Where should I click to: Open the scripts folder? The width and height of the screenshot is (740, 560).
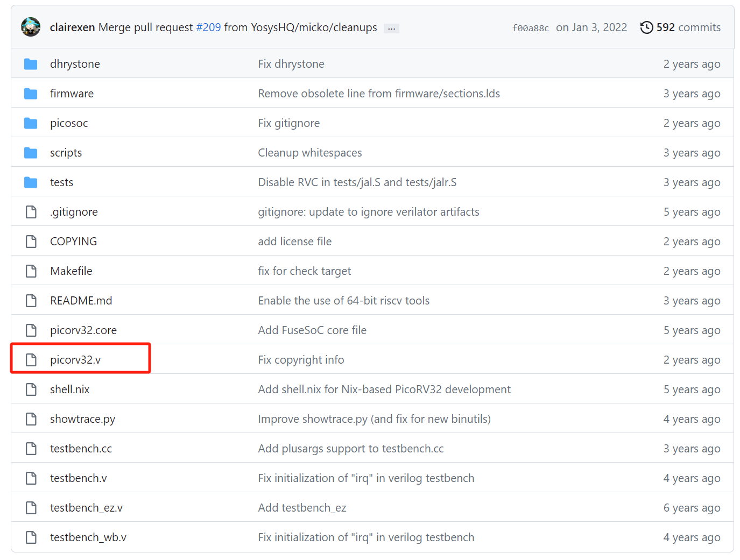click(66, 153)
